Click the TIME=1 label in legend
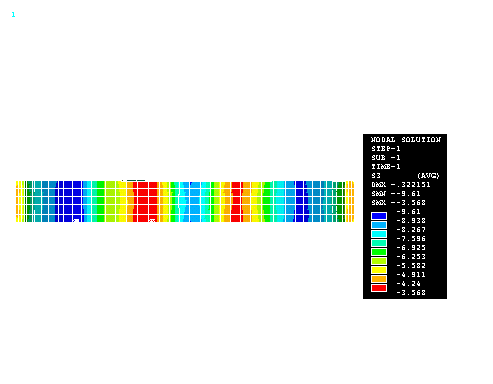 point(386,167)
